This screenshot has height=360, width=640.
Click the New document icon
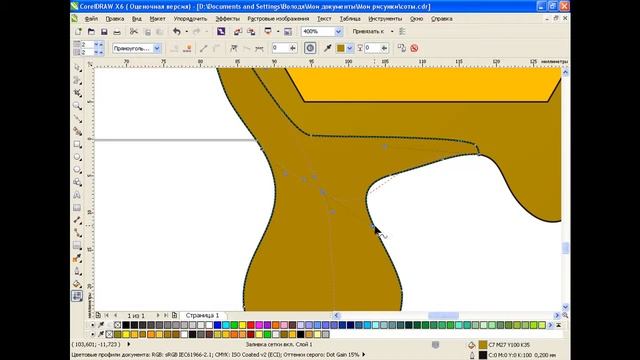[78, 31]
